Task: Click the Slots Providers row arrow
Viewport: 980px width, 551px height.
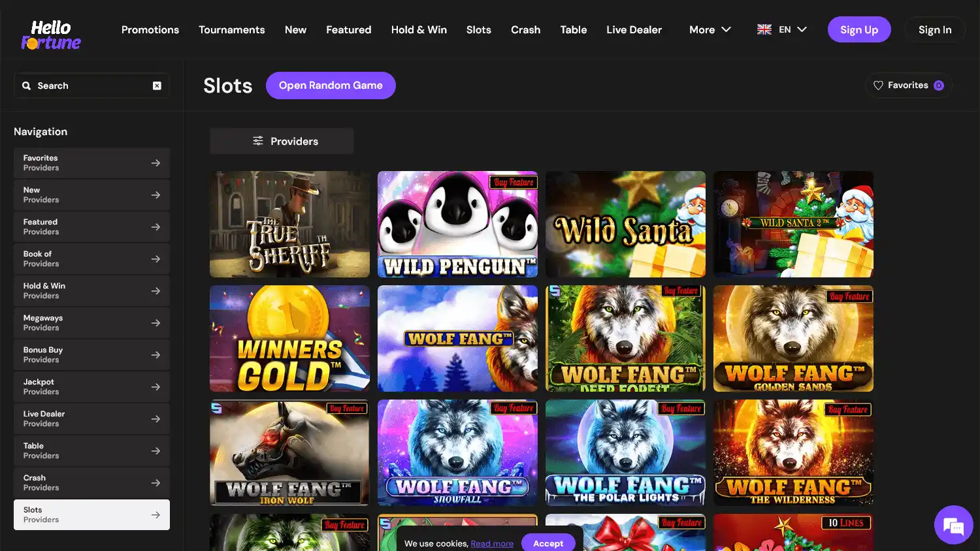Action: tap(155, 515)
